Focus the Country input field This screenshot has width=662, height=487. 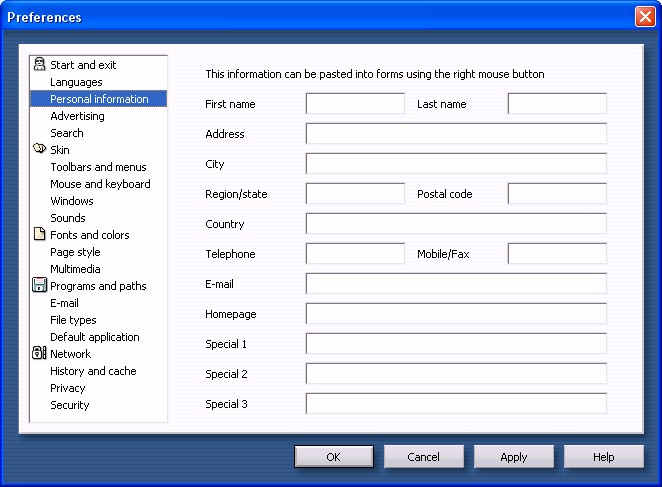(x=456, y=223)
